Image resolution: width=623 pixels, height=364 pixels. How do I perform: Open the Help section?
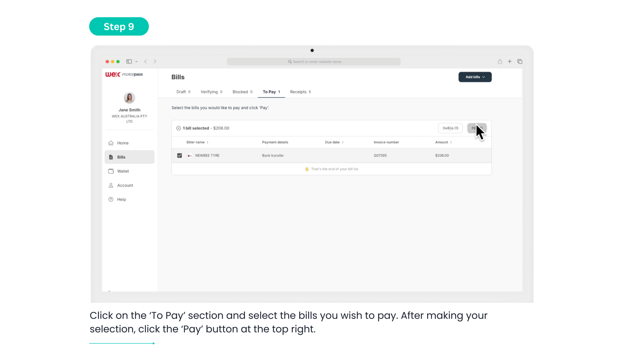[x=121, y=199]
